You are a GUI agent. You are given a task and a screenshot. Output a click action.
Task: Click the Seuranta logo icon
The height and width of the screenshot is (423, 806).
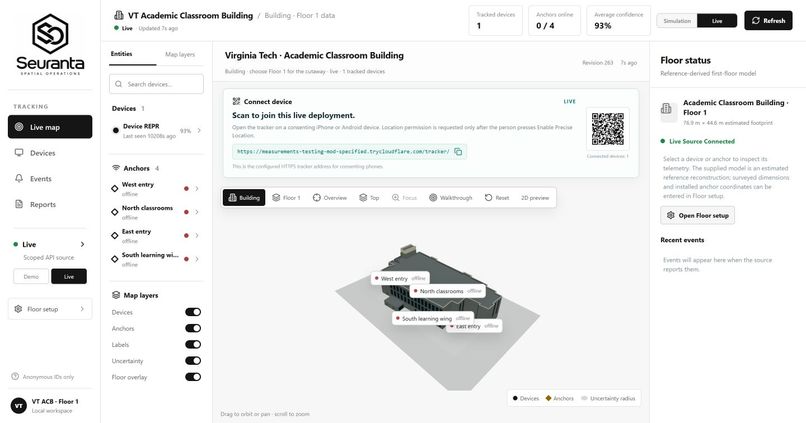click(50, 34)
